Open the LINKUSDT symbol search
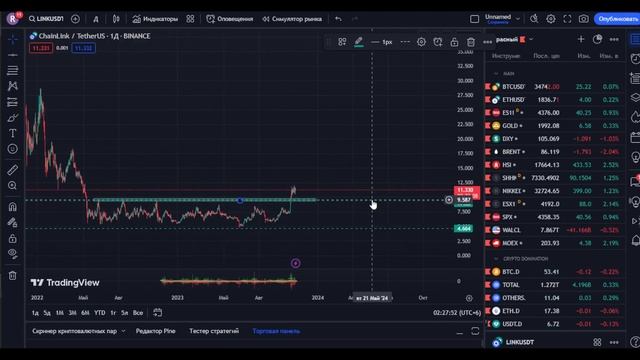This screenshot has width=640, height=360. pyautogui.click(x=46, y=19)
